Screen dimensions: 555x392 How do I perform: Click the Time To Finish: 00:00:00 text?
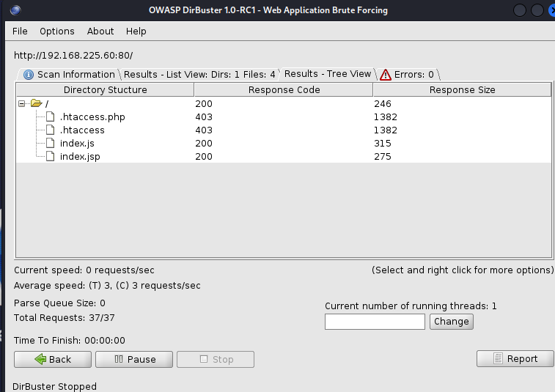[70, 341]
